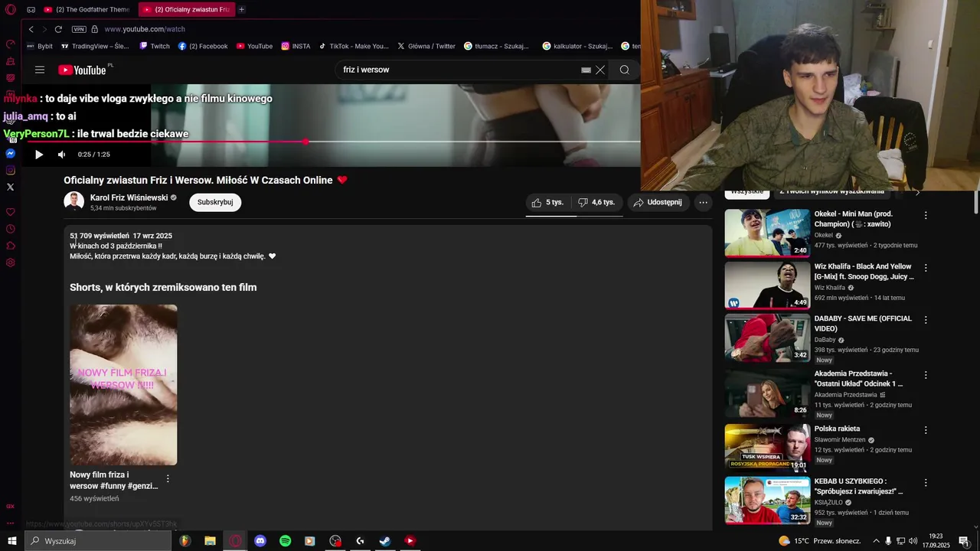Like the video (5 tys.)
The image size is (980, 551).
tap(547, 202)
